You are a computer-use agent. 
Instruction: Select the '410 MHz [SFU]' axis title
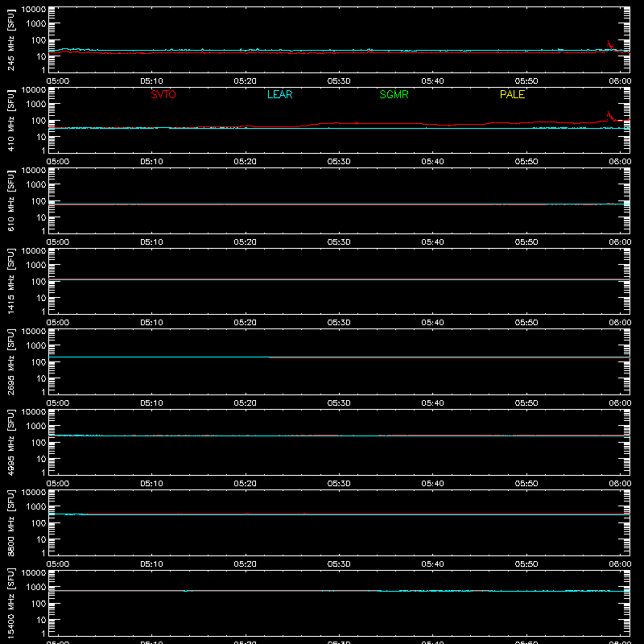10,120
